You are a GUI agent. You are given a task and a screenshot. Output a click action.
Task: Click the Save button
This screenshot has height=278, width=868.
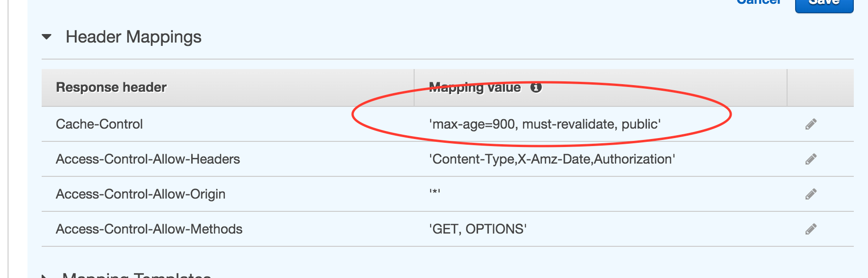(x=824, y=3)
